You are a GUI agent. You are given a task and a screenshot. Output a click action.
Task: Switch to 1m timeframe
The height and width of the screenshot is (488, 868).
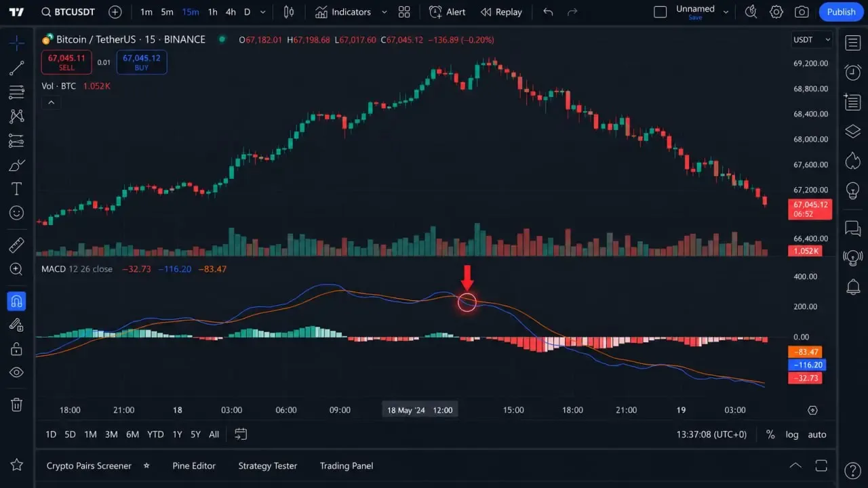point(146,12)
